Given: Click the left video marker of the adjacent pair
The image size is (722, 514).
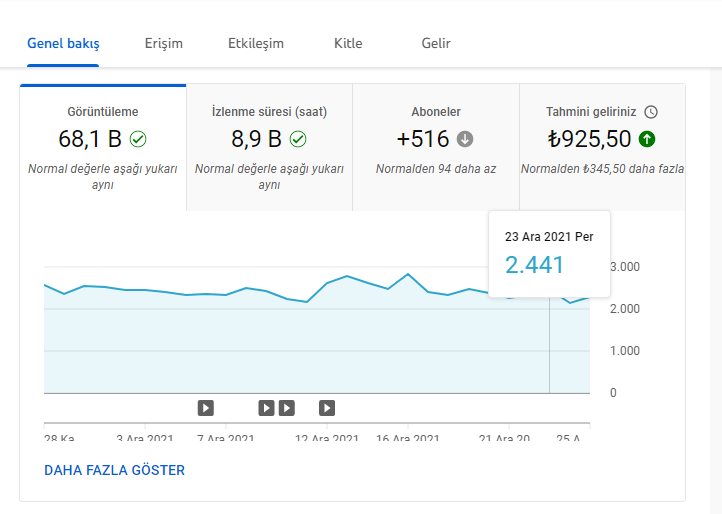Looking at the screenshot, I should pyautogui.click(x=266, y=408).
